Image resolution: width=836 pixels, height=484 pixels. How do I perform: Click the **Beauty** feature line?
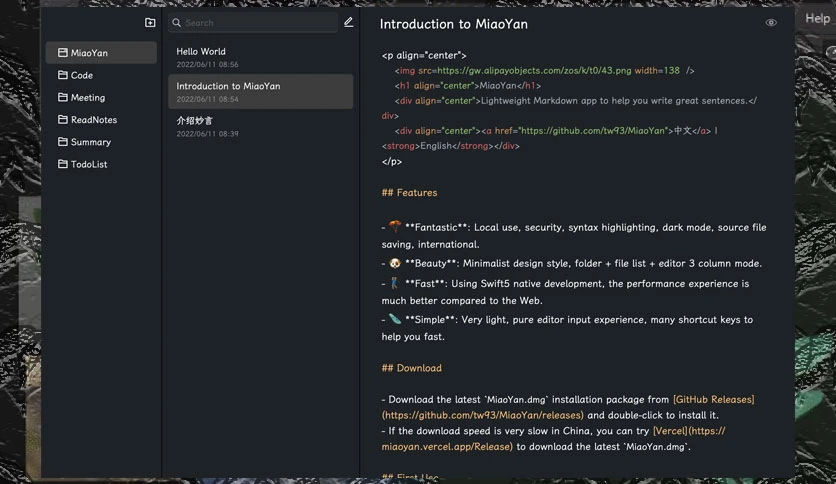[572, 263]
